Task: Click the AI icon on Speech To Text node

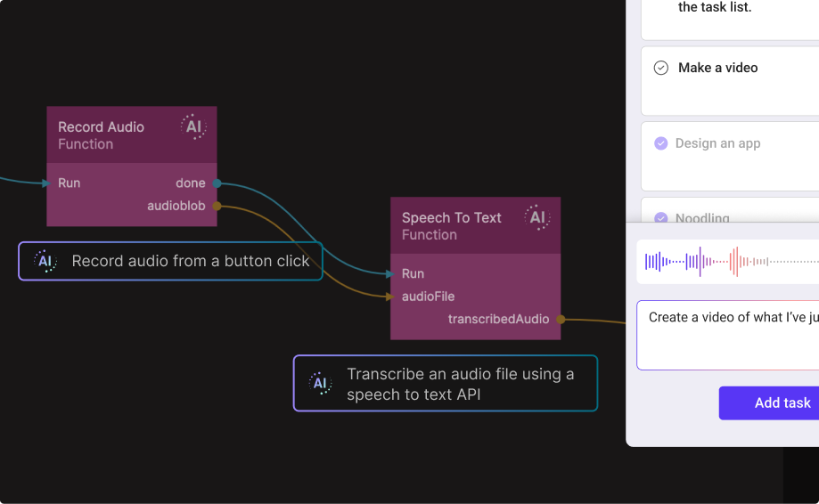Action: [x=537, y=217]
